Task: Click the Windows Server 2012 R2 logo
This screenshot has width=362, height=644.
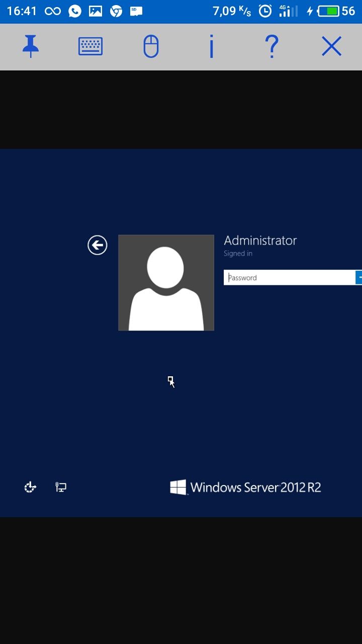Action: [x=245, y=487]
